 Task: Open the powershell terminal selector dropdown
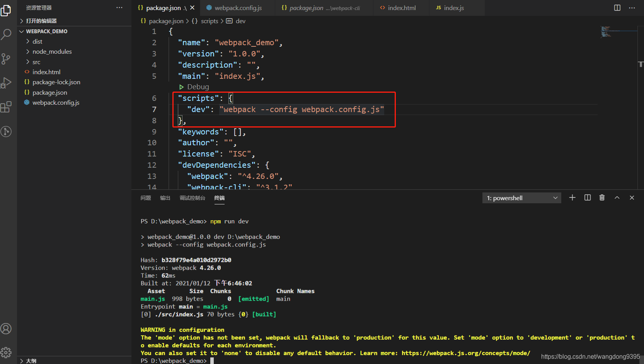(x=521, y=198)
